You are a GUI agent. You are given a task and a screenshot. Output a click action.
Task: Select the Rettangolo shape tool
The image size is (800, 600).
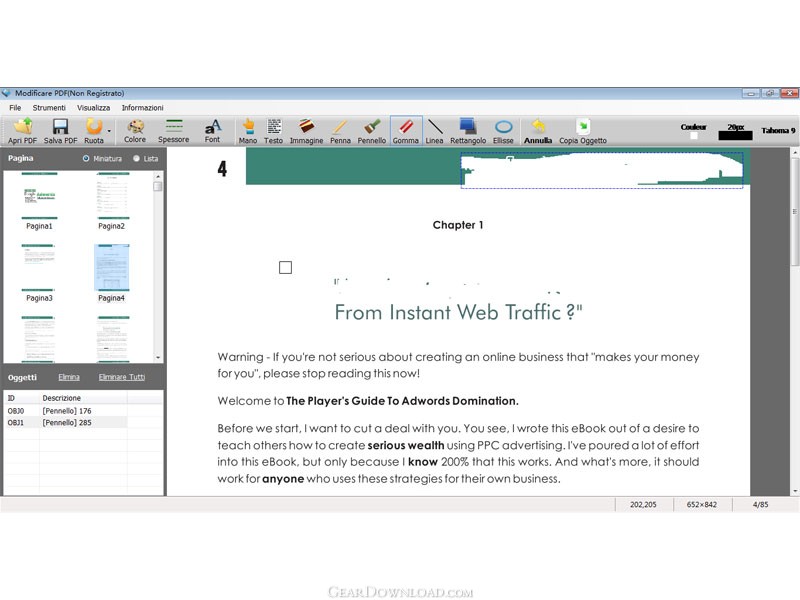point(468,131)
